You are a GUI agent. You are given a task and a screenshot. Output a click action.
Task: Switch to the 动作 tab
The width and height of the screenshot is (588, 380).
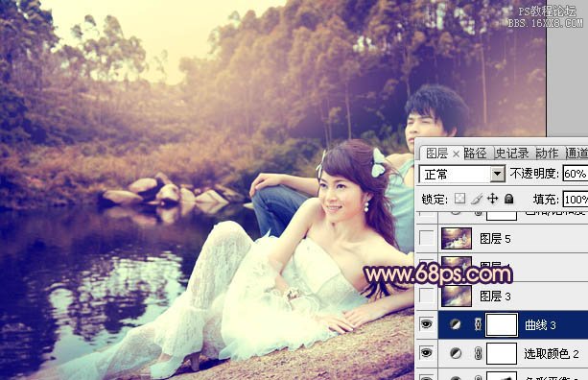547,153
